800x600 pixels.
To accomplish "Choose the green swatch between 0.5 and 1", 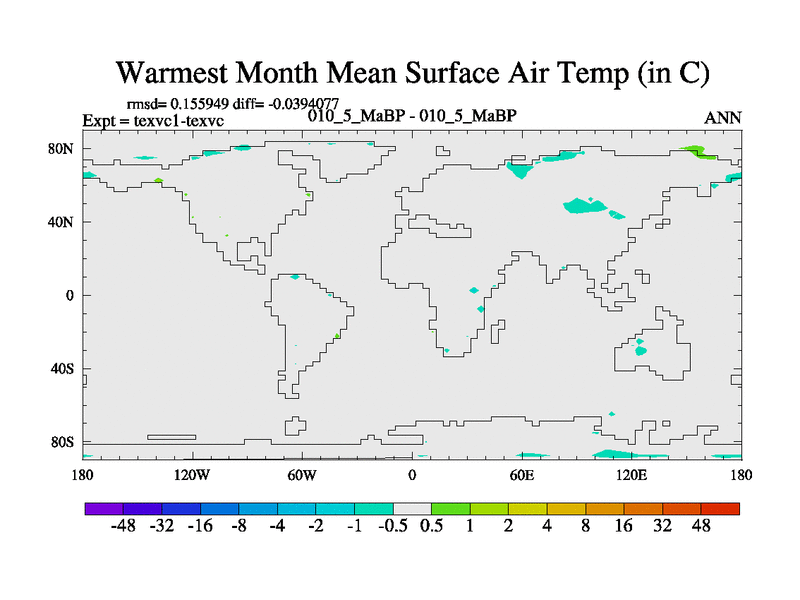I will [451, 509].
